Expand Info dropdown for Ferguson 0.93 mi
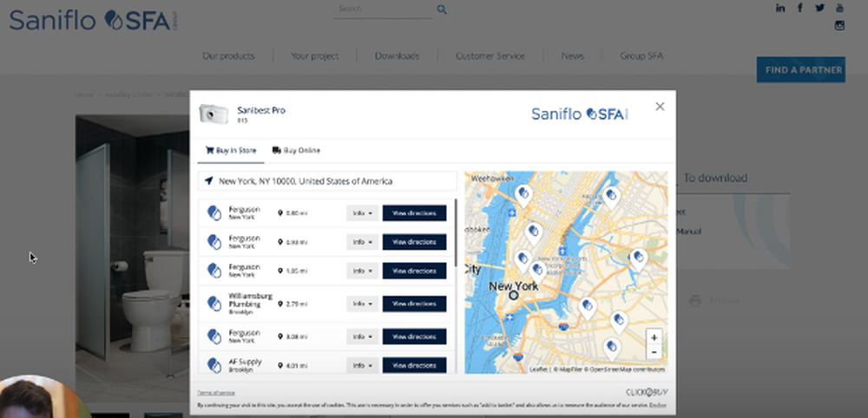Image resolution: width=868 pixels, height=418 pixels. (363, 242)
